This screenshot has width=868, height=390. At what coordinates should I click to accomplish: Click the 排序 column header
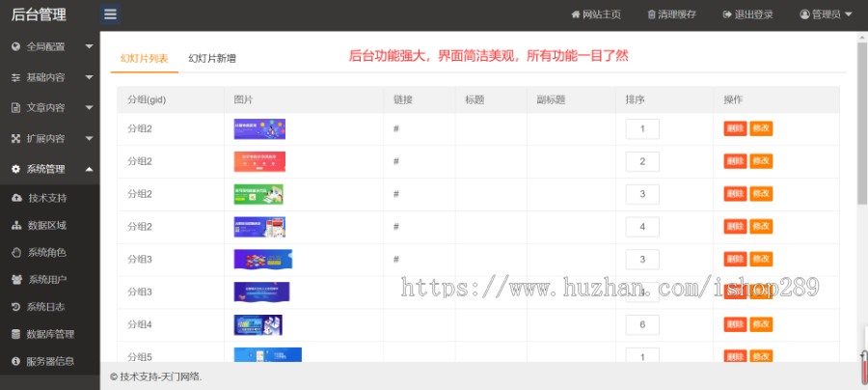[x=635, y=100]
